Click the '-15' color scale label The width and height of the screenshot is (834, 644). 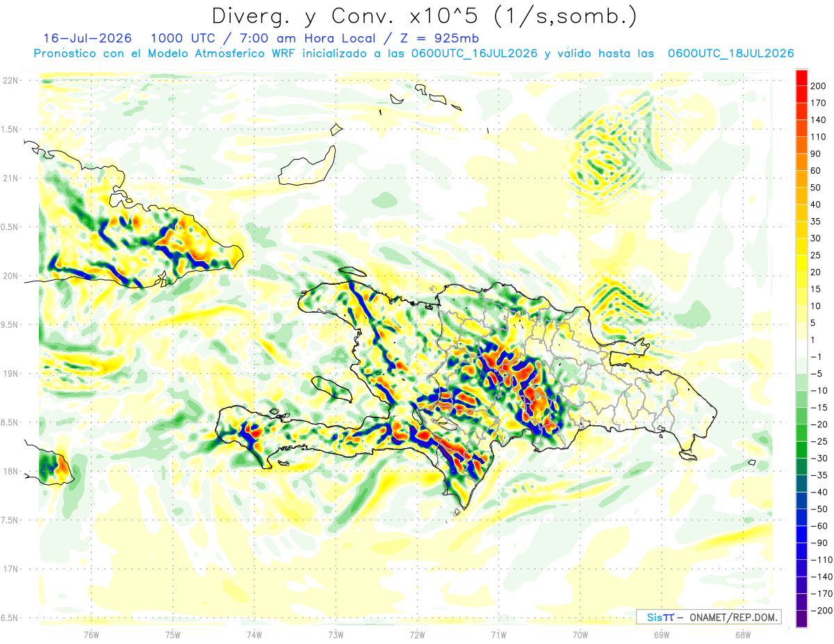tap(820, 408)
